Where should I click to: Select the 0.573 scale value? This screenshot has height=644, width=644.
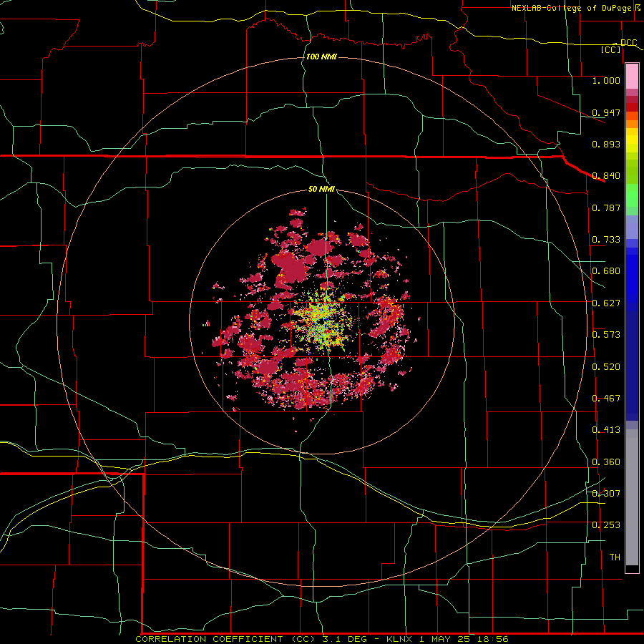coord(606,335)
